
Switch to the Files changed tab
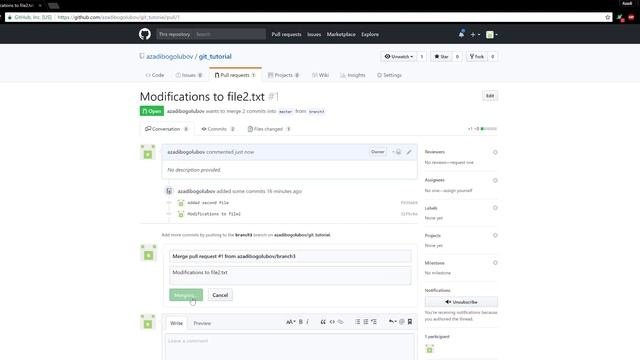tap(269, 129)
